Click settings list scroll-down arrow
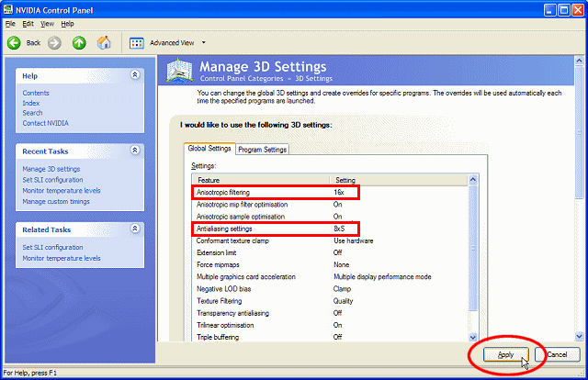The image size is (588, 380). coord(473,337)
